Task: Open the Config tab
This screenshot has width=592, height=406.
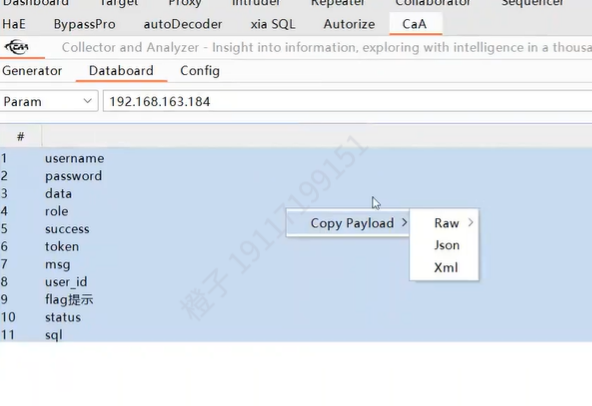Action: [x=200, y=71]
